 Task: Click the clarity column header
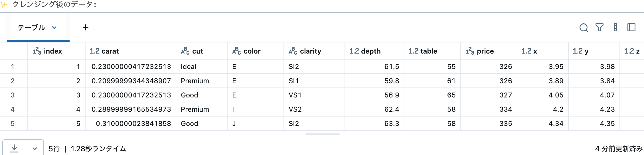click(310, 51)
